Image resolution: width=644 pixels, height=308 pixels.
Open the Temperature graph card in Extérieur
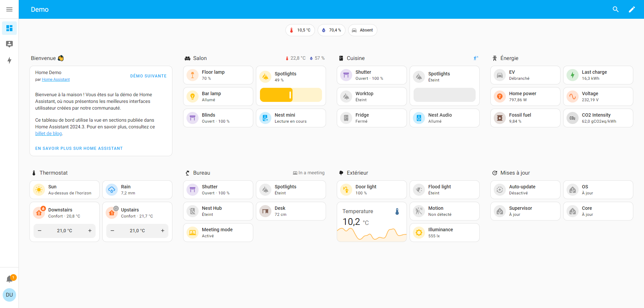pyautogui.click(x=372, y=222)
